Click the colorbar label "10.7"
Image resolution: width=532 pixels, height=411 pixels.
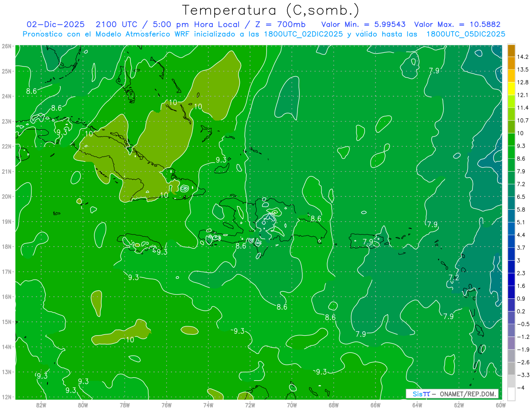click(522, 121)
